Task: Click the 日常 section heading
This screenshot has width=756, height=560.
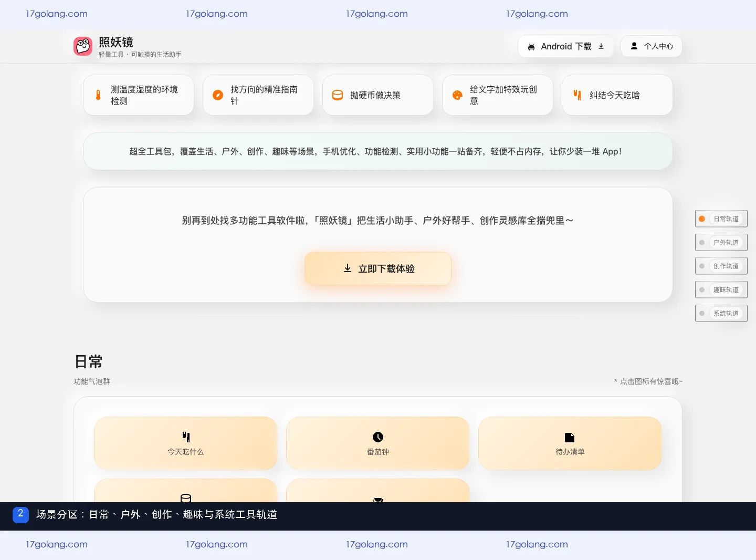Action: 88,361
